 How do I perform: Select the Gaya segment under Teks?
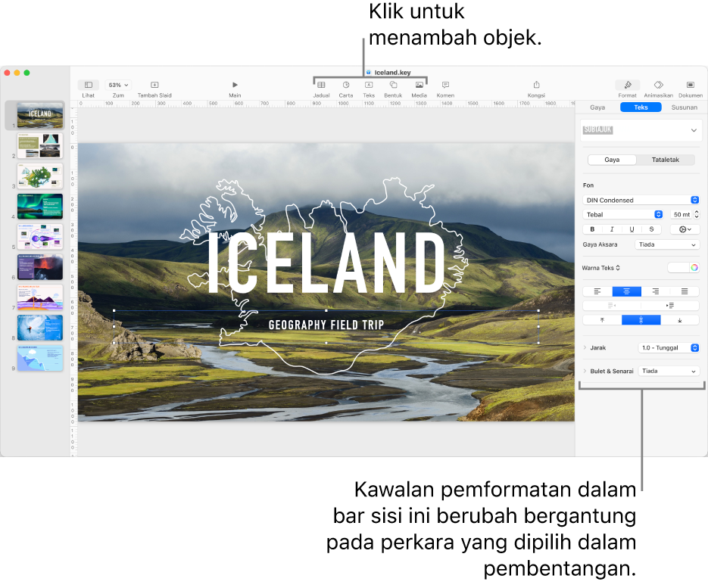pyautogui.click(x=612, y=160)
